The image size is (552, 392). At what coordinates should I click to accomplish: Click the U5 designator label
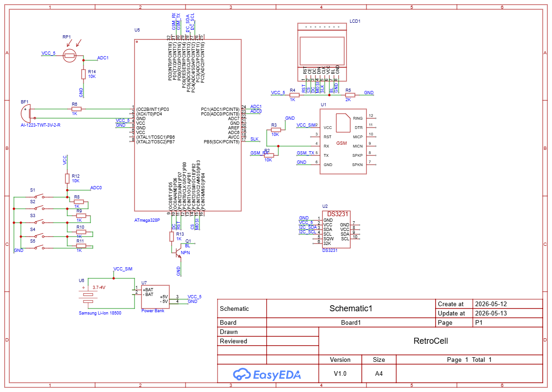[x=137, y=30]
